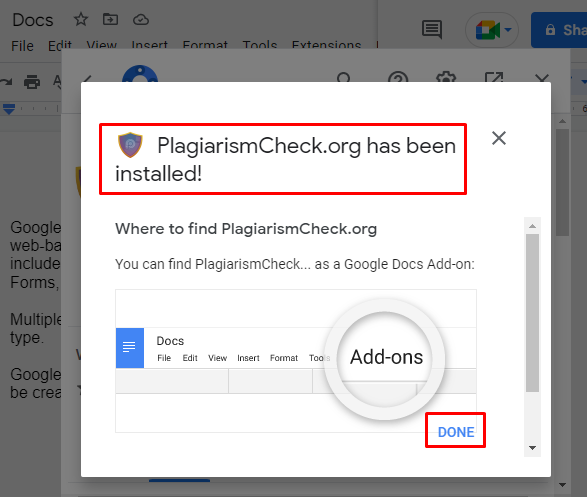Click the 'You can find PlagiarismCheck...' text
This screenshot has width=587, height=497.
coord(295,264)
